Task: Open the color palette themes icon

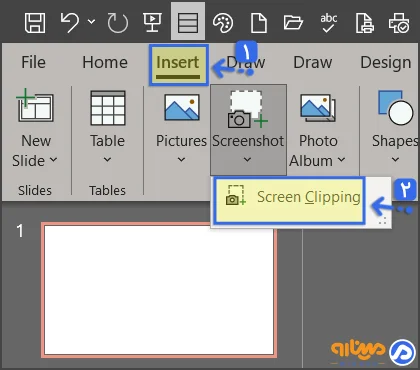Action: click(223, 23)
